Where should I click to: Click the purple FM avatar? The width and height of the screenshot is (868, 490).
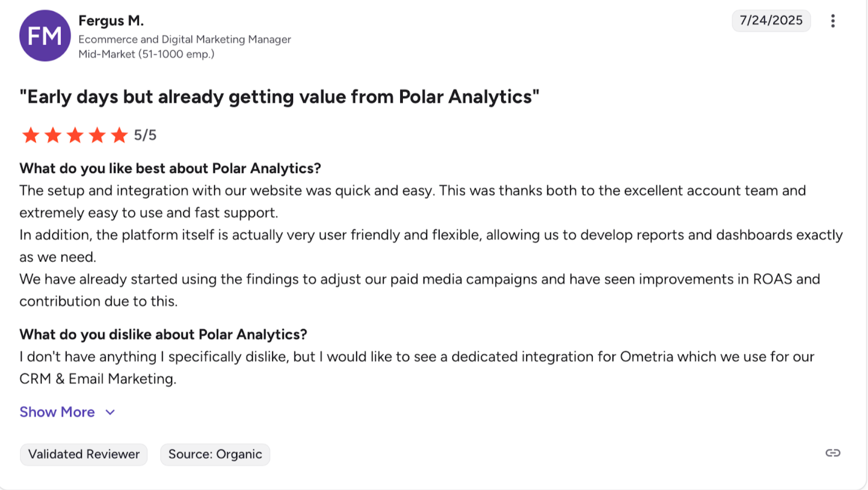coord(45,36)
